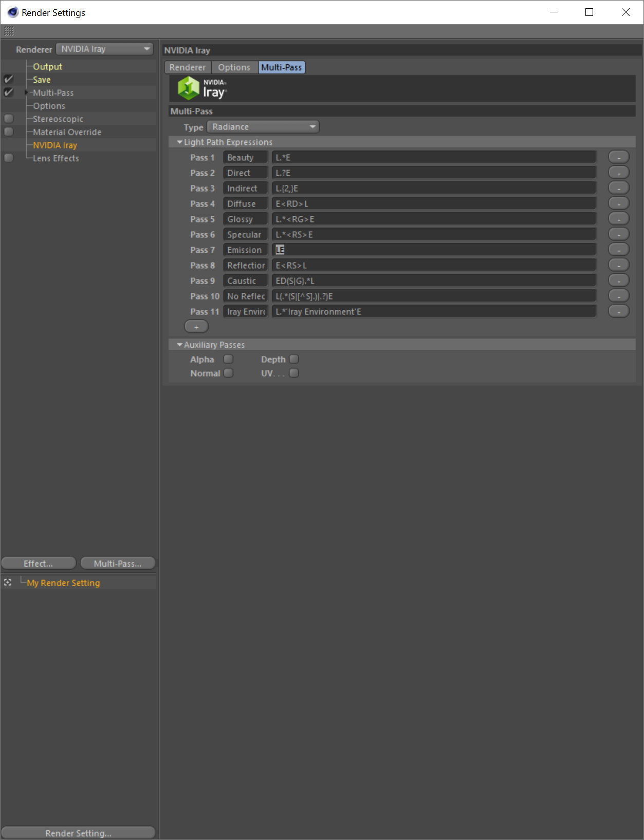Viewport: 644px width, 840px height.
Task: Click the Effect... button
Action: tap(39, 564)
